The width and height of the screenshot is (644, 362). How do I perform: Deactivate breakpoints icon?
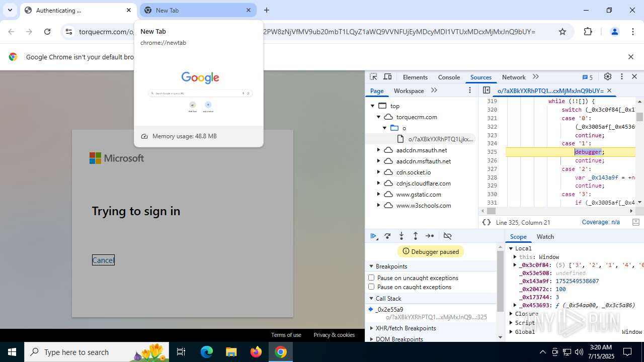[x=447, y=236]
